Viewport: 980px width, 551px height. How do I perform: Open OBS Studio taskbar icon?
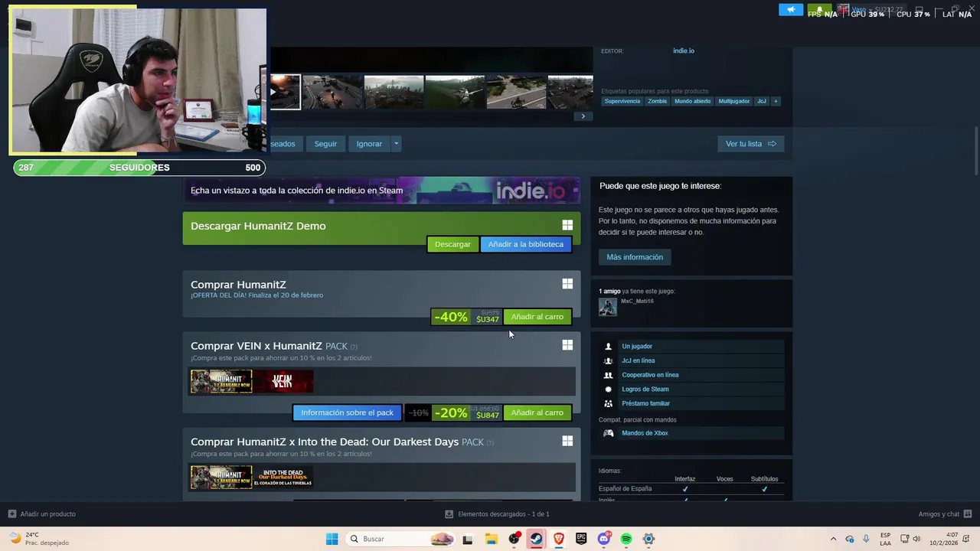tap(514, 539)
